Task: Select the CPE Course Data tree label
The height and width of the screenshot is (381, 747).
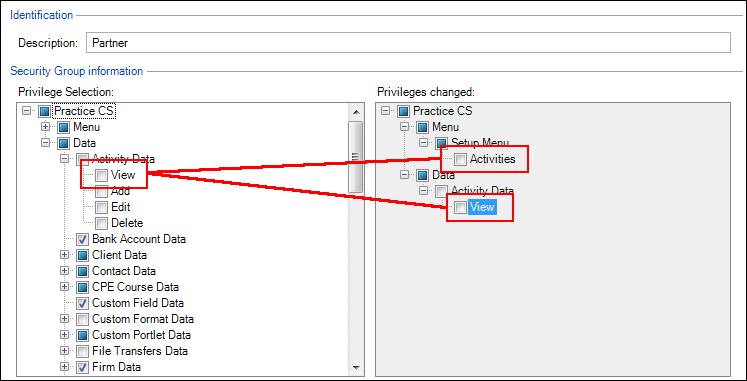Action: coord(136,287)
